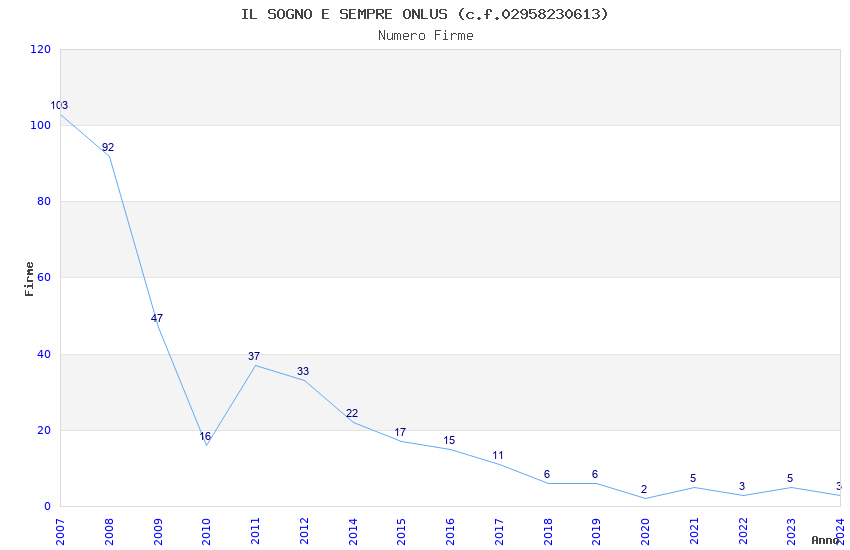Click the 'Firme' y-axis label

pos(29,279)
